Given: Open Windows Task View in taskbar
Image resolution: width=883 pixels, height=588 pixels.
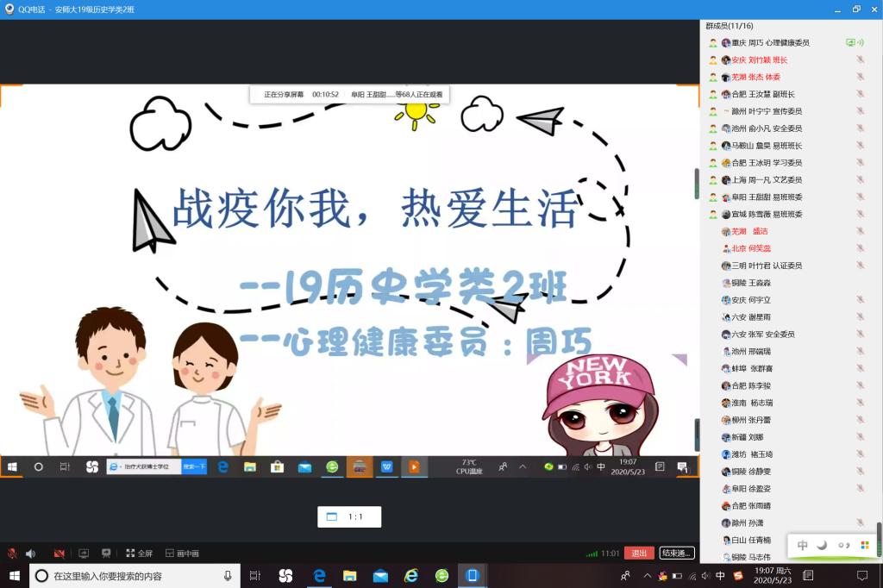Looking at the screenshot, I should click(255, 575).
